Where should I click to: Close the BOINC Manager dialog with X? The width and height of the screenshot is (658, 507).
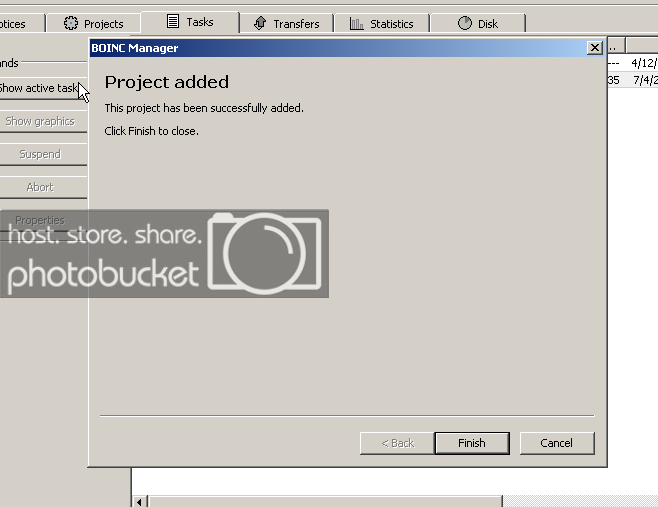(x=594, y=47)
